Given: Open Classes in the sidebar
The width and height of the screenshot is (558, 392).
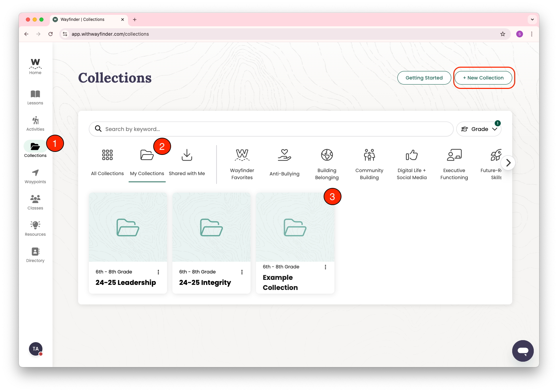Looking at the screenshot, I should point(35,203).
